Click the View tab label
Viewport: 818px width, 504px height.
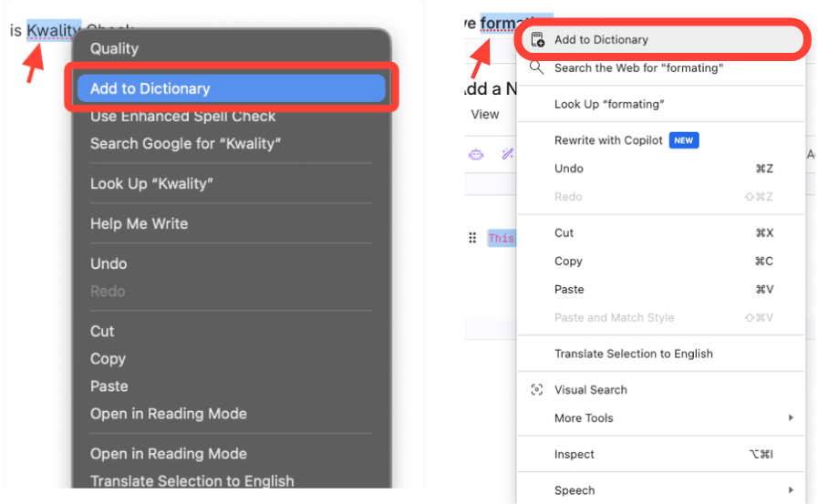click(485, 114)
